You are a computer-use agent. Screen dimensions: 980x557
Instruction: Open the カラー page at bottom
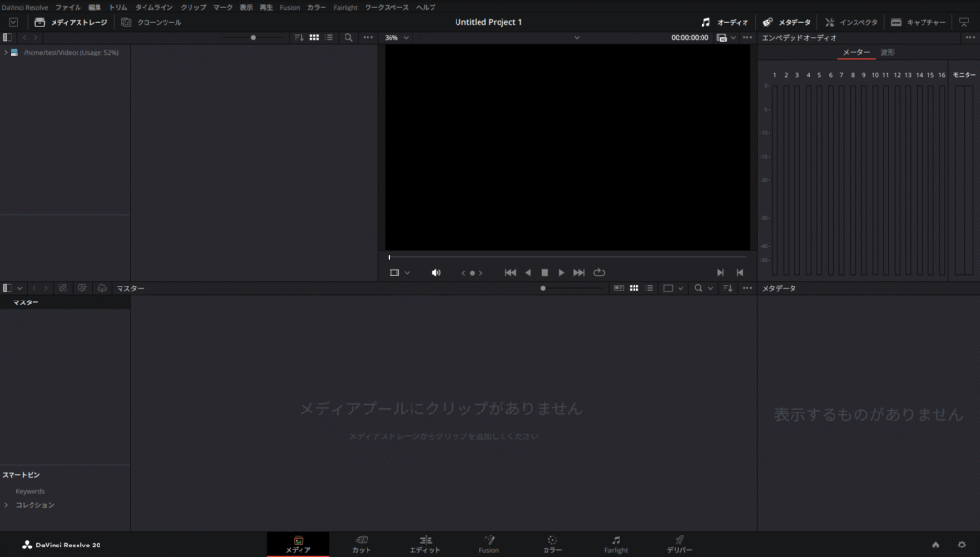click(x=552, y=544)
